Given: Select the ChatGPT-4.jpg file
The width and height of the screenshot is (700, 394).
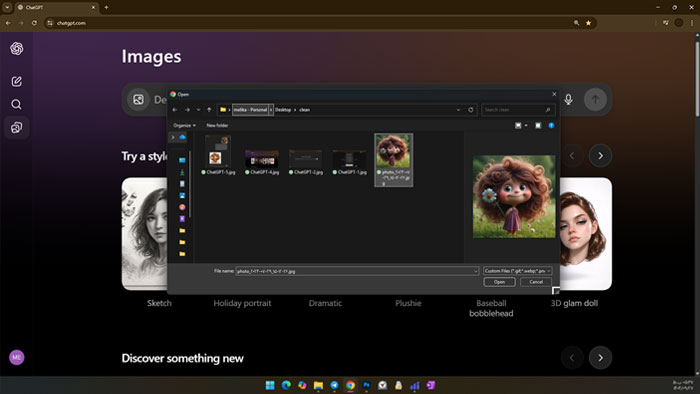Looking at the screenshot, I should [x=262, y=162].
